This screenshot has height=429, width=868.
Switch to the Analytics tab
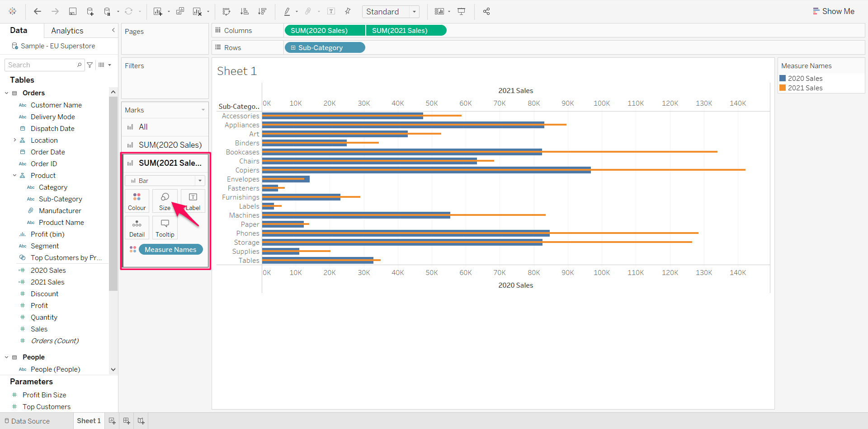pyautogui.click(x=67, y=30)
